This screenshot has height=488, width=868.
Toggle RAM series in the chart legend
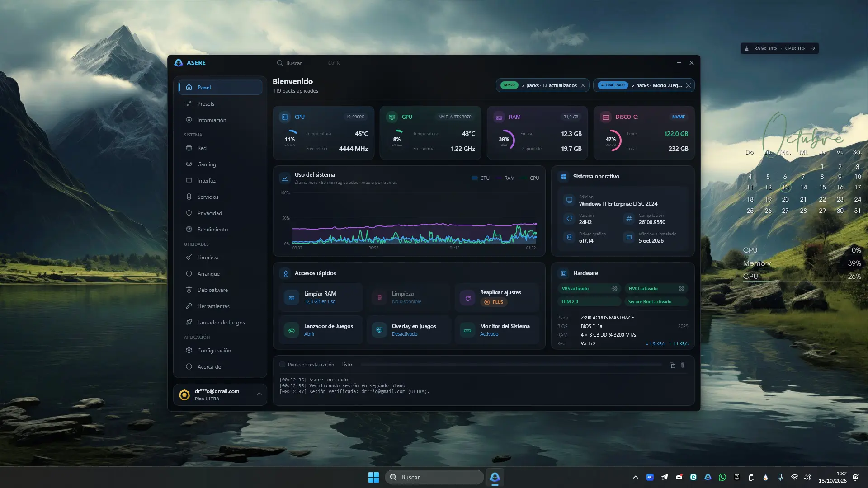pos(505,178)
